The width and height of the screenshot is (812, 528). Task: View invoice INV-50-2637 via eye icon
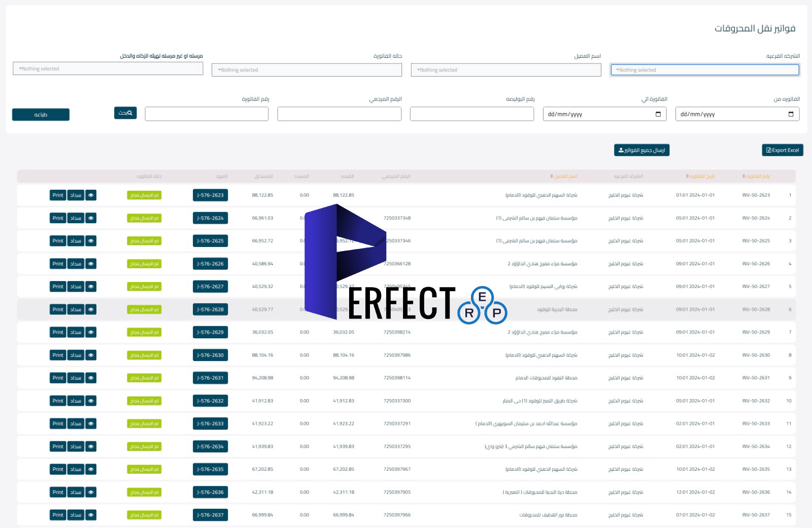click(91, 515)
